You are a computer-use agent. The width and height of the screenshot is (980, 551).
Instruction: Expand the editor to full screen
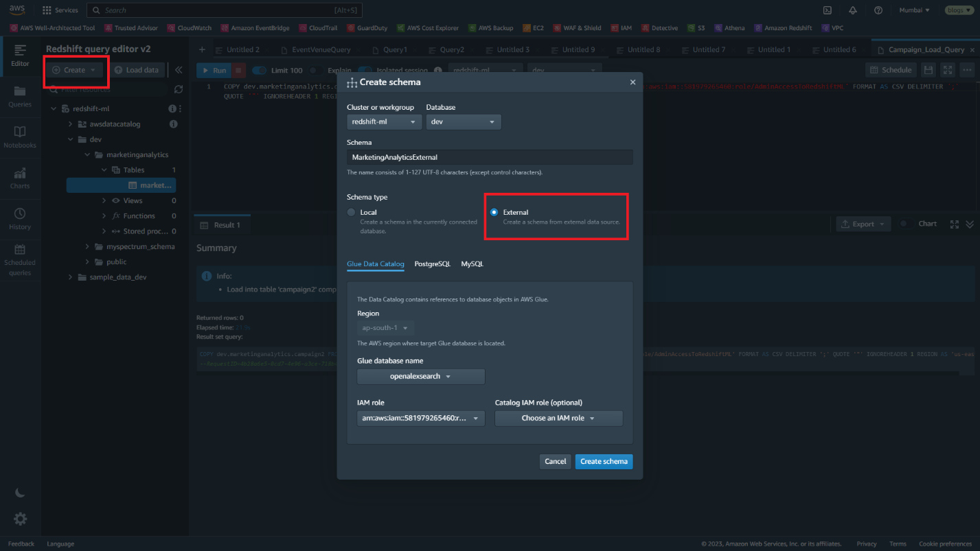(948, 70)
